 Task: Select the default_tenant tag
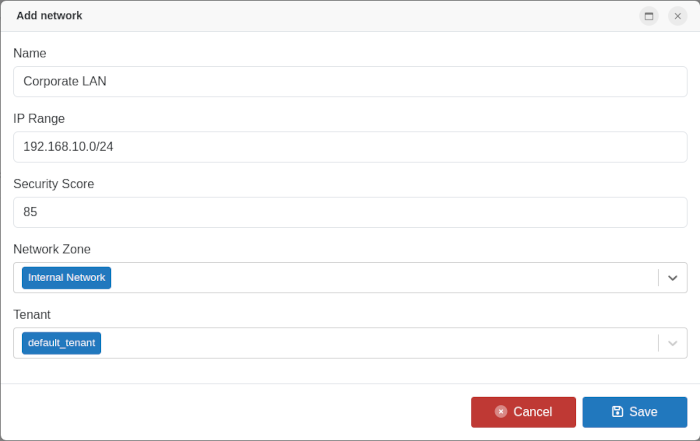pyautogui.click(x=61, y=343)
